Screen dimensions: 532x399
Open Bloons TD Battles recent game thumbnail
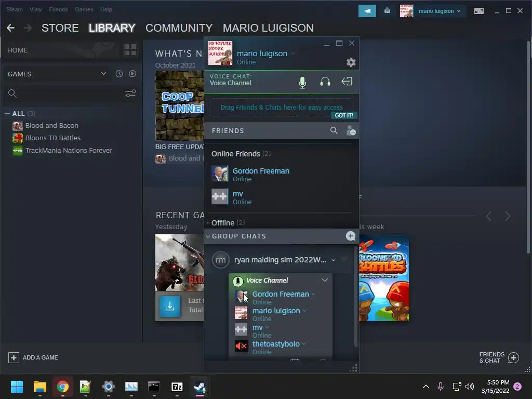[x=384, y=278]
